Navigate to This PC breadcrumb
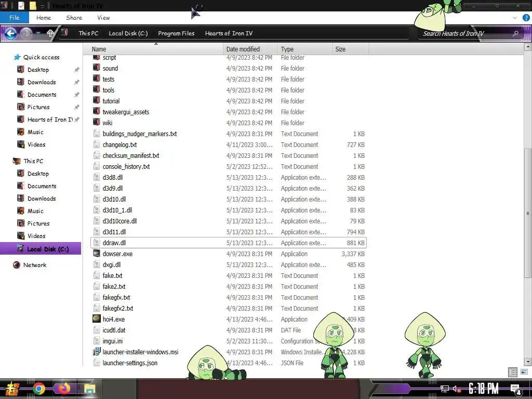This screenshot has height=399, width=532. click(x=88, y=33)
